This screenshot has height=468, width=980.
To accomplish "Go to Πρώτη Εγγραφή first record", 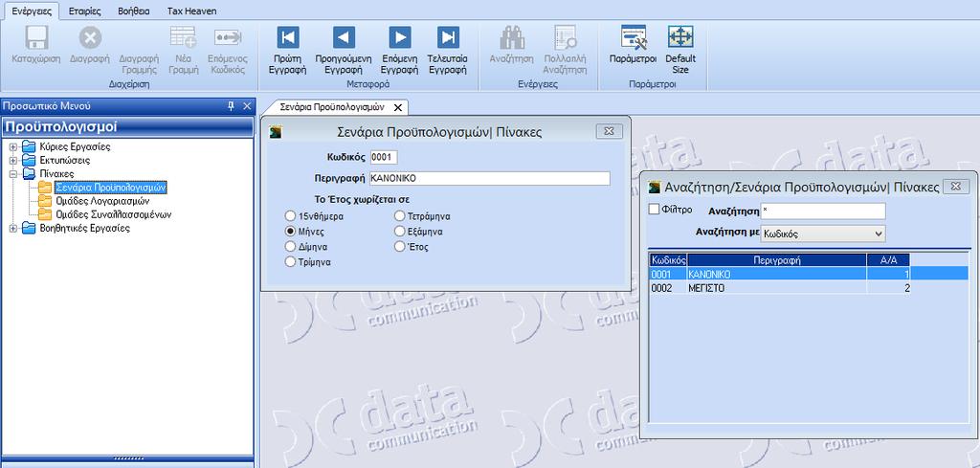I will point(287,37).
